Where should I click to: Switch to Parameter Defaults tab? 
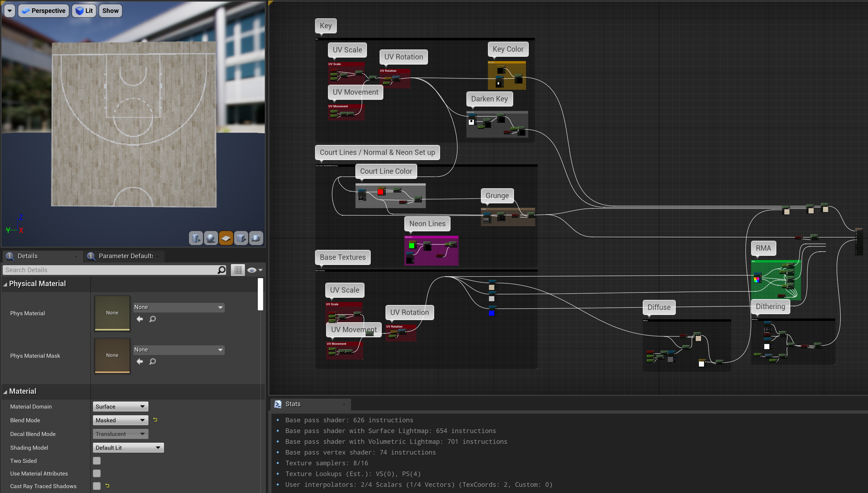125,256
